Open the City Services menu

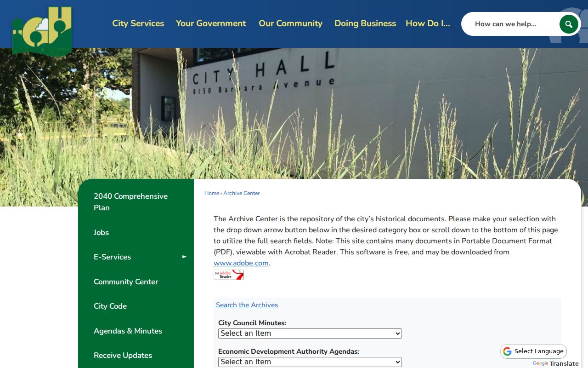138,23
